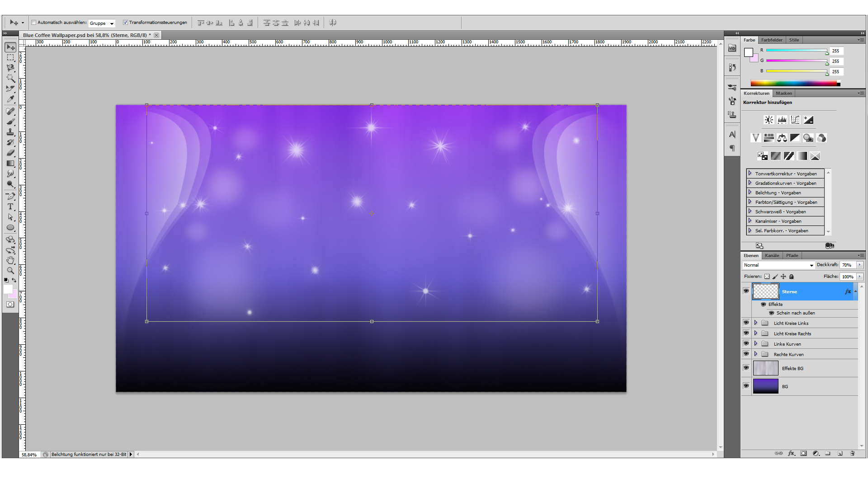Add a Curves adjustment
Image resolution: width=868 pixels, height=488 pixels.
[795, 120]
